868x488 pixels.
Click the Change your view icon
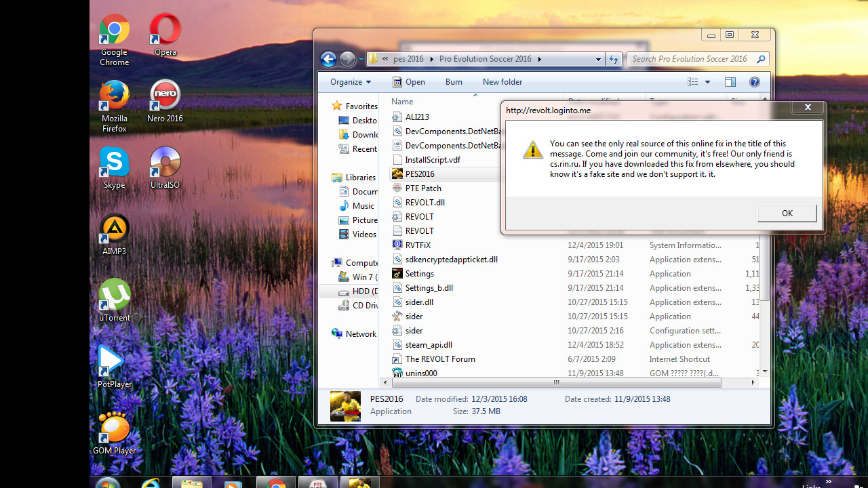pyautogui.click(x=693, y=82)
